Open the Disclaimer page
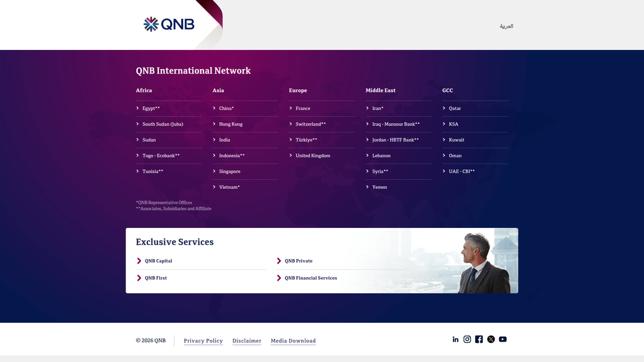Image resolution: width=644 pixels, height=362 pixels. coord(246,341)
